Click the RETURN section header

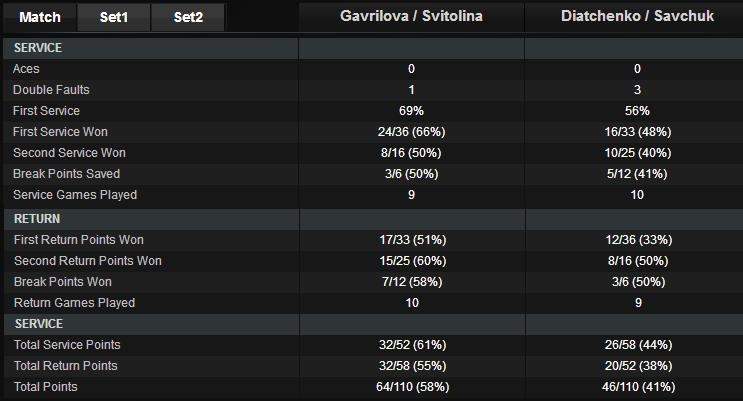point(37,217)
